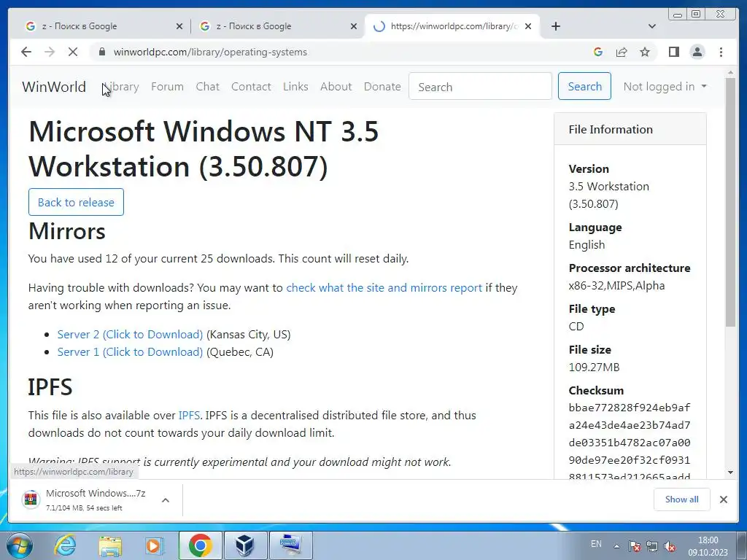
Task: Click the blue outlined Search button
Action: (584, 86)
